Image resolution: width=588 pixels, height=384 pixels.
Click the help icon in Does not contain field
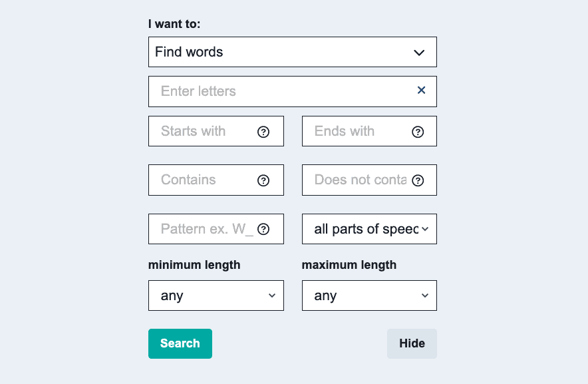[x=418, y=180]
